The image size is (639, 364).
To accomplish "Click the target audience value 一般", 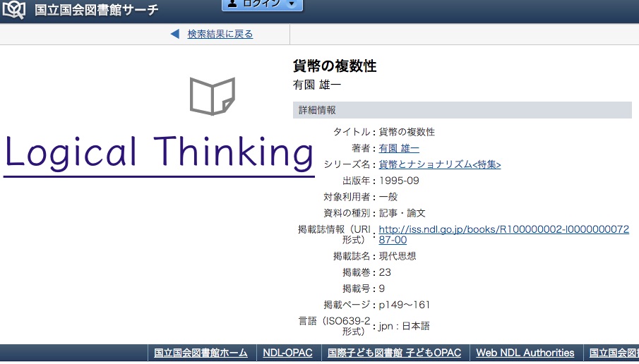I will pyautogui.click(x=388, y=197).
